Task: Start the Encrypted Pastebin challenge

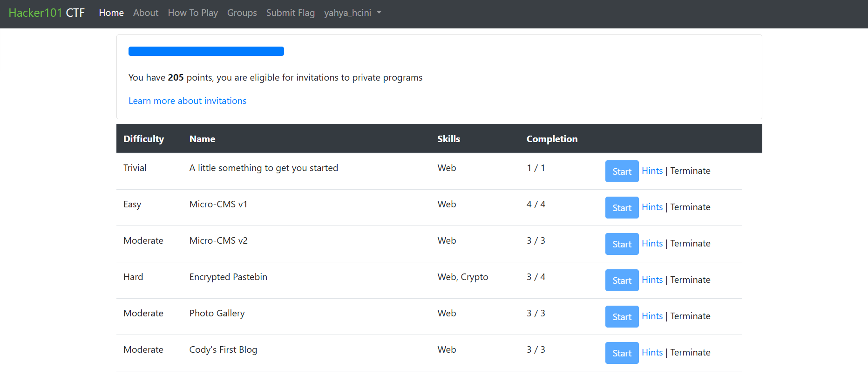Action: pyautogui.click(x=622, y=280)
